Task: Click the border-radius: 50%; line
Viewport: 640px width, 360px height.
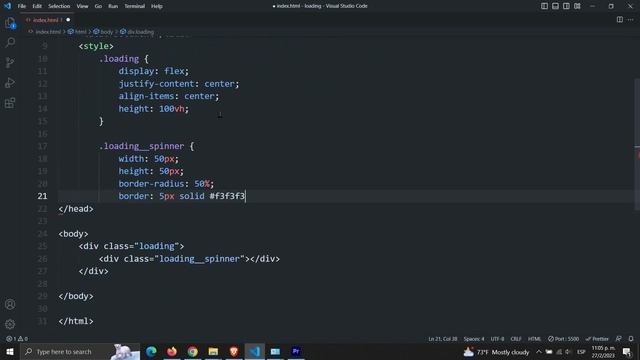Action: [x=166, y=184]
